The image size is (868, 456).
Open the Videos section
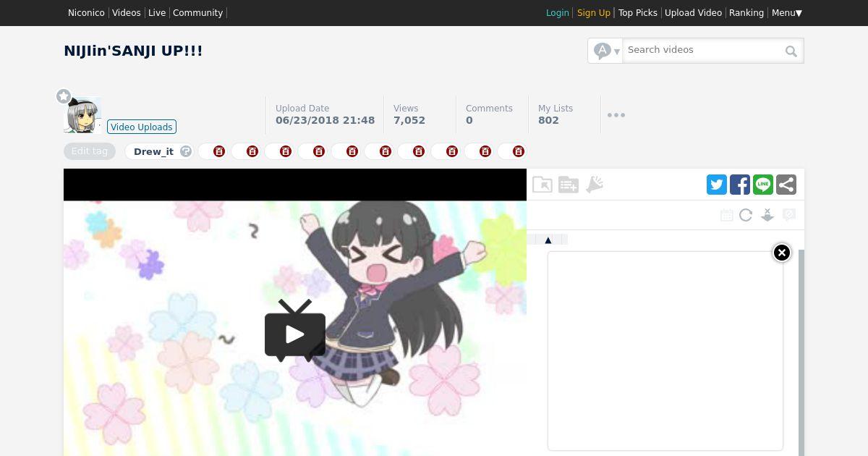tap(127, 13)
